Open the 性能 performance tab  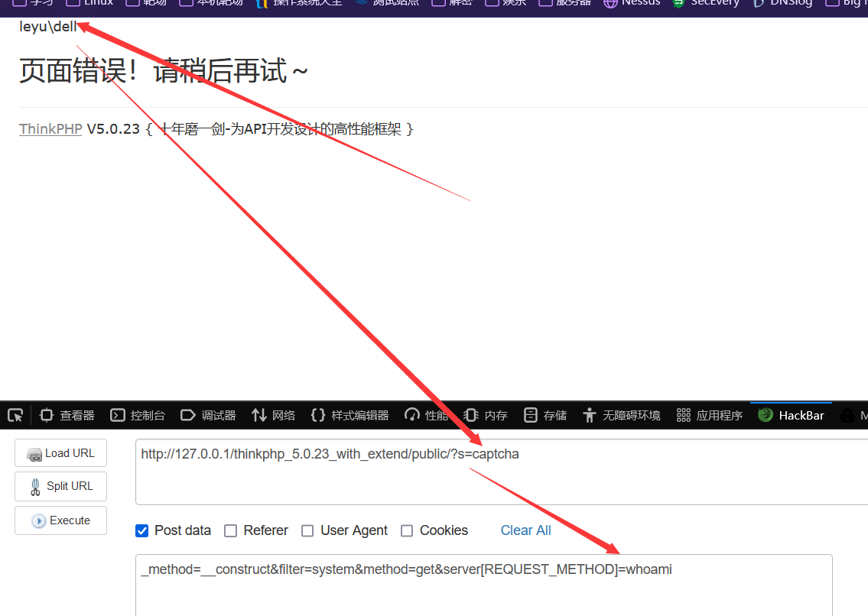click(x=426, y=415)
